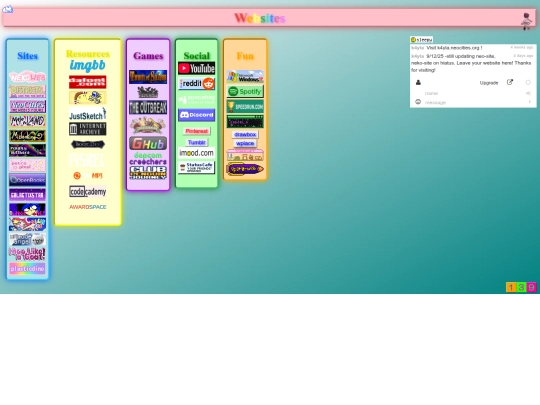The height and width of the screenshot is (405, 540).
Task: Focus the chatbox name field
Action: 473,93
